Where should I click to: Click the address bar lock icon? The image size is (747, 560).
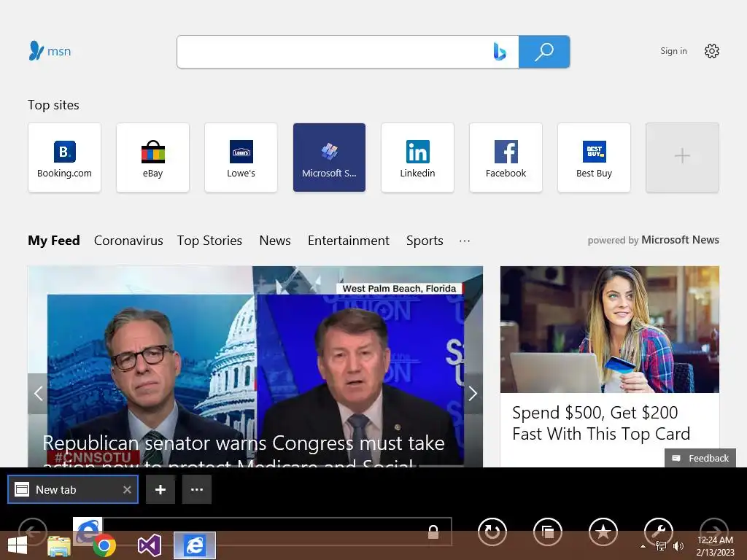[x=433, y=532]
